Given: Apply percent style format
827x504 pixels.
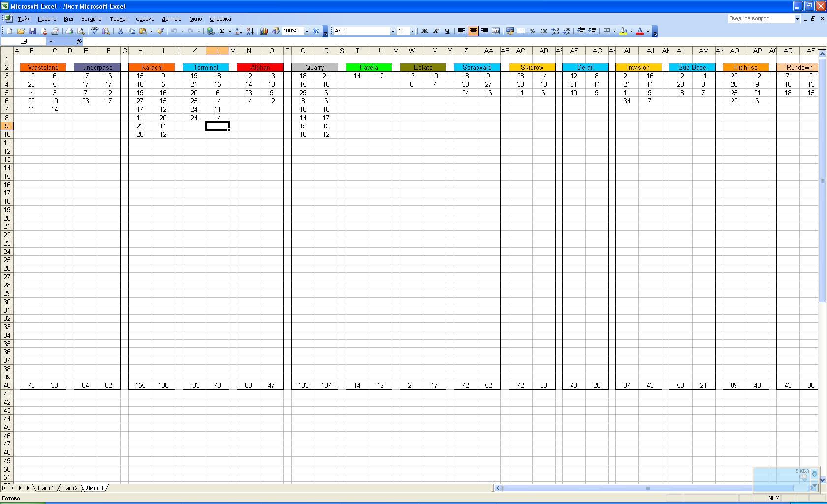Looking at the screenshot, I should pos(532,31).
